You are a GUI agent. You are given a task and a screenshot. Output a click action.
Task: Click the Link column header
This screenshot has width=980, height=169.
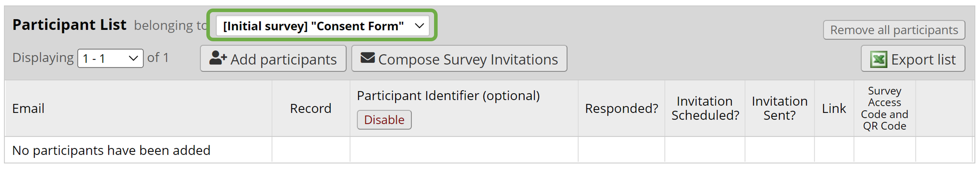[834, 109]
